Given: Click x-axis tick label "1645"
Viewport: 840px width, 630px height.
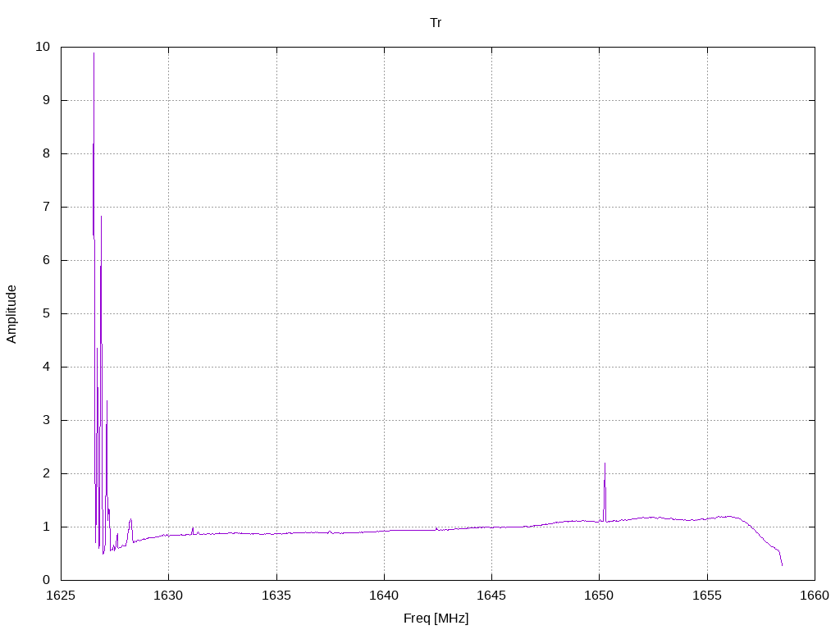Looking at the screenshot, I should (x=492, y=596).
